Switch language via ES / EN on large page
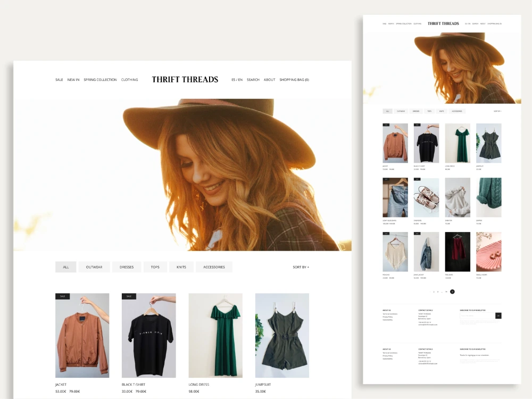Image resolution: width=532 pixels, height=399 pixels. (x=237, y=80)
